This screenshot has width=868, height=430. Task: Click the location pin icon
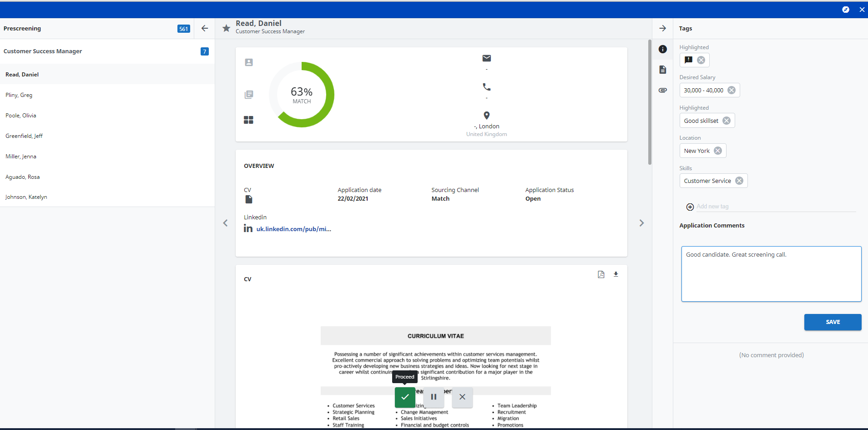click(487, 116)
